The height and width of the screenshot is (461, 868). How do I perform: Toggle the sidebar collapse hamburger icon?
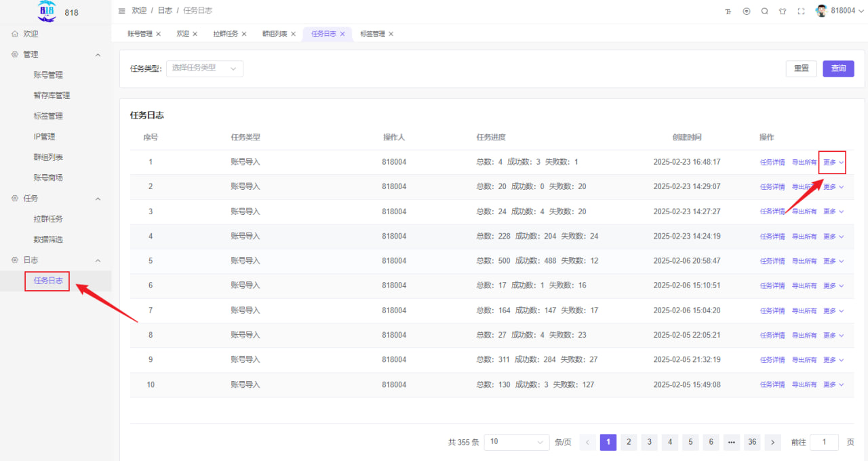[x=121, y=11]
